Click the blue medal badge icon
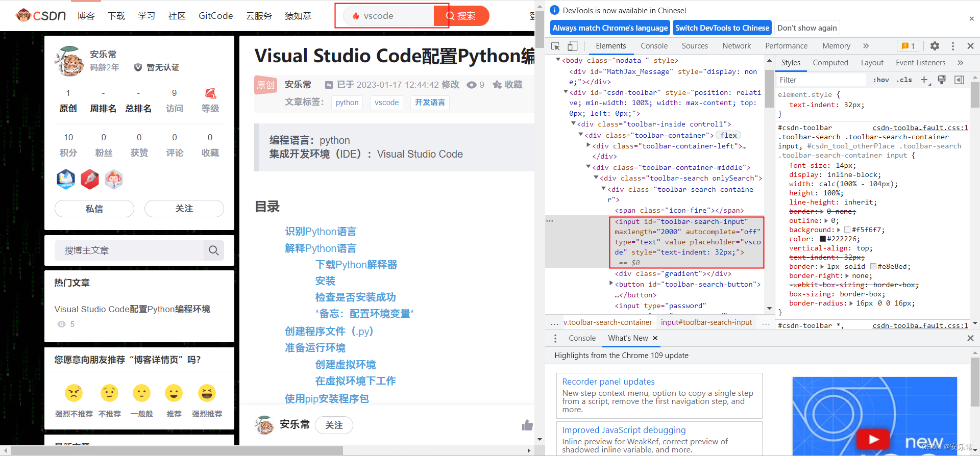The image size is (980, 456). click(66, 179)
